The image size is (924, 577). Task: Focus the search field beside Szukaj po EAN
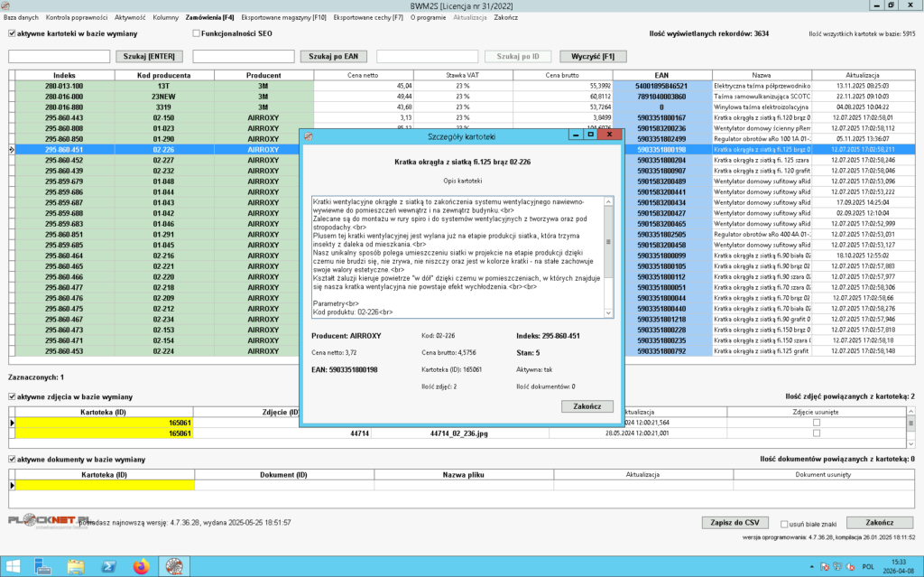[x=244, y=56]
